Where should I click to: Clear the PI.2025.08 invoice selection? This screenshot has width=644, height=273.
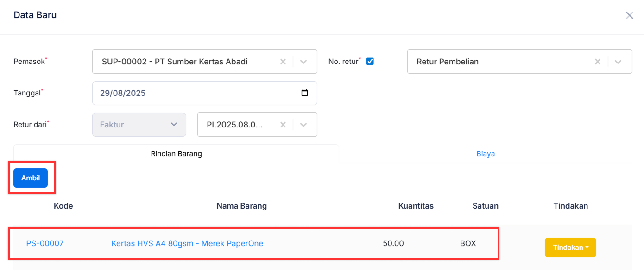283,124
